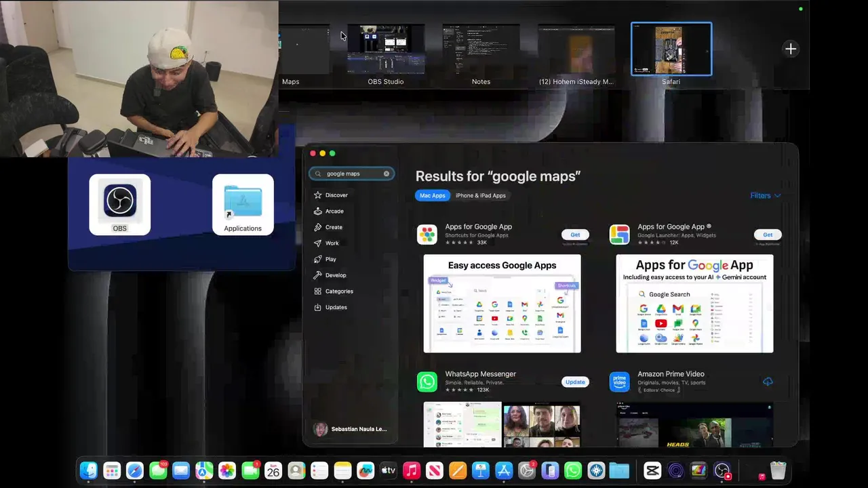Get the first Apps for Google App

(575, 235)
